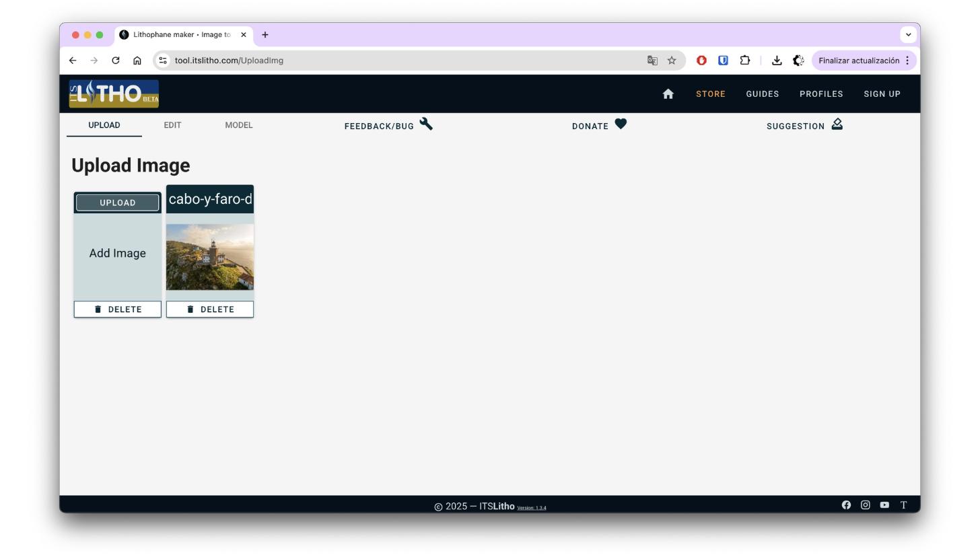This screenshot has width=980, height=557.
Task: Open the YouTube icon in footer
Action: (884, 505)
